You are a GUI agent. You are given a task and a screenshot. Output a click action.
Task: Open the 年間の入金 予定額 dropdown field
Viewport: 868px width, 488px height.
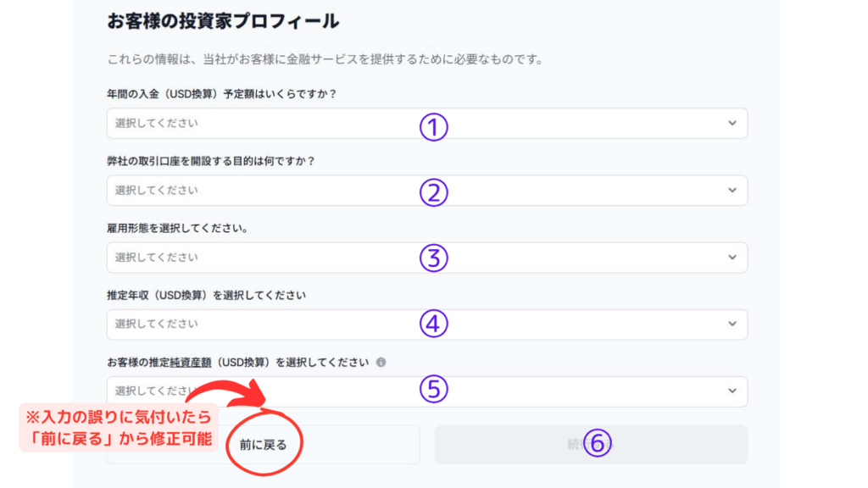pos(339,123)
